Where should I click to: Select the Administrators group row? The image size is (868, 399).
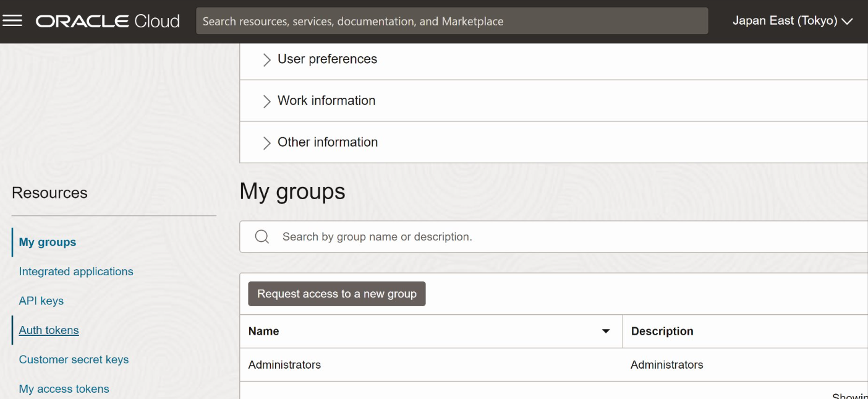(285, 365)
